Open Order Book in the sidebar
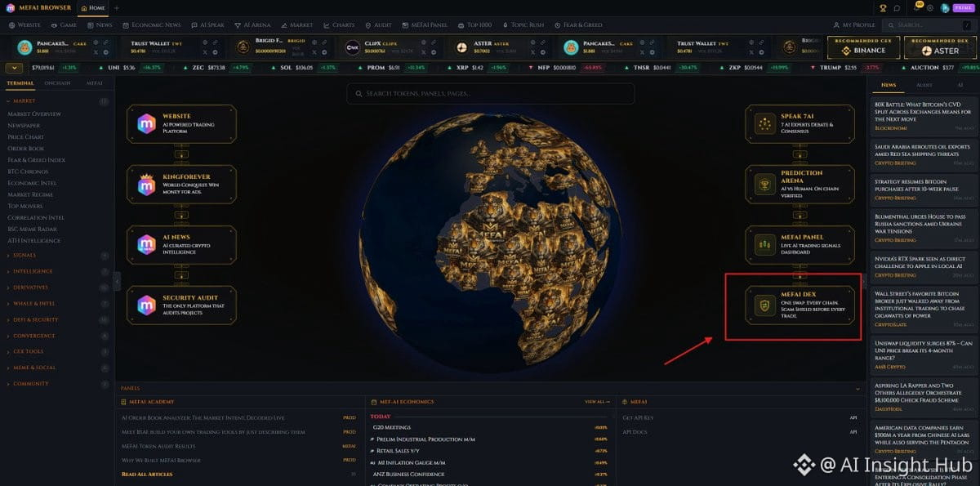The height and width of the screenshot is (486, 980). pos(26,149)
